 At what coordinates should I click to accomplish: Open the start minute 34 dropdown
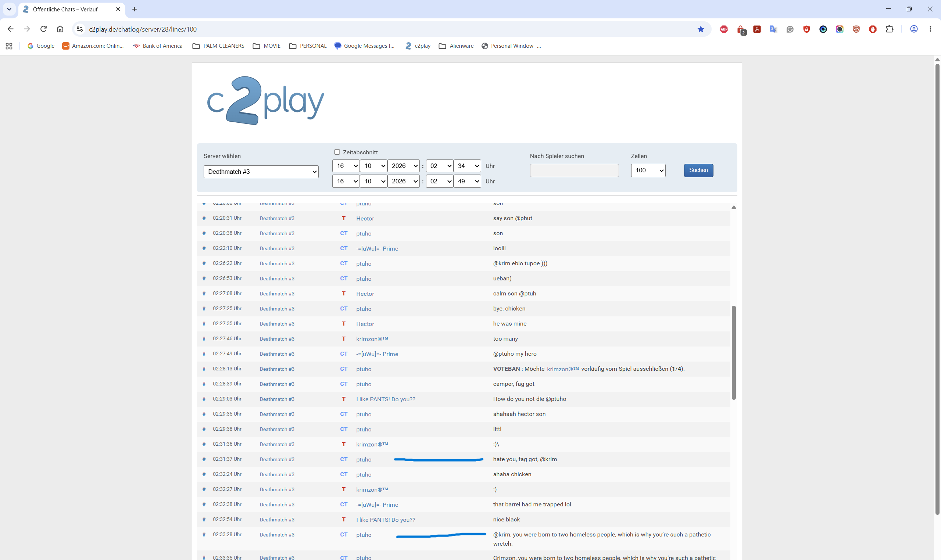(x=467, y=166)
